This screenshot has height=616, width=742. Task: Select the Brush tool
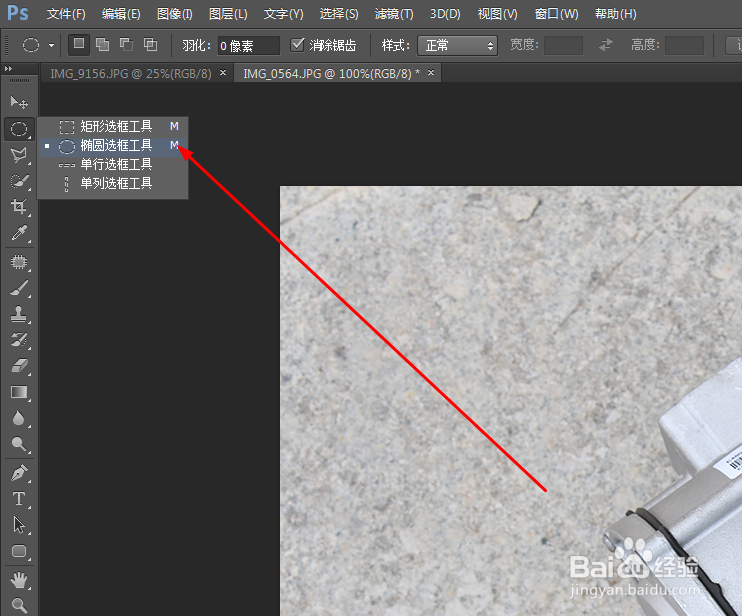[x=19, y=288]
